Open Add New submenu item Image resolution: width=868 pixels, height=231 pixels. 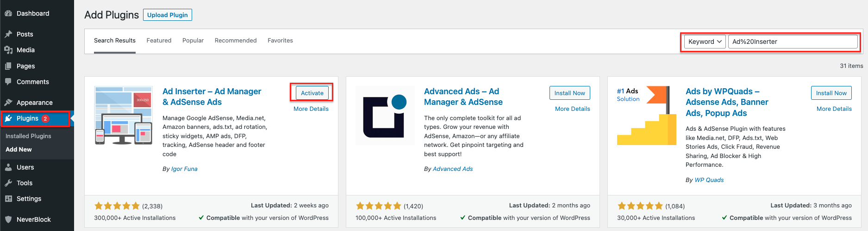click(19, 150)
